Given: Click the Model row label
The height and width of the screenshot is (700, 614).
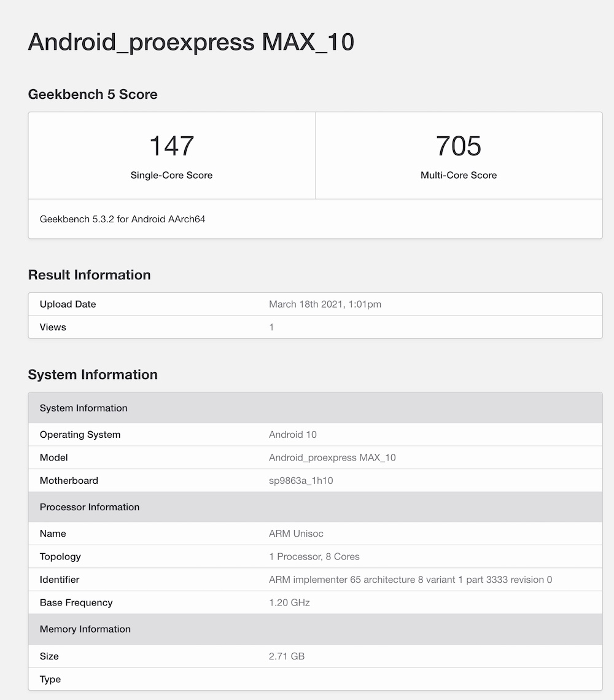Looking at the screenshot, I should coord(53,457).
